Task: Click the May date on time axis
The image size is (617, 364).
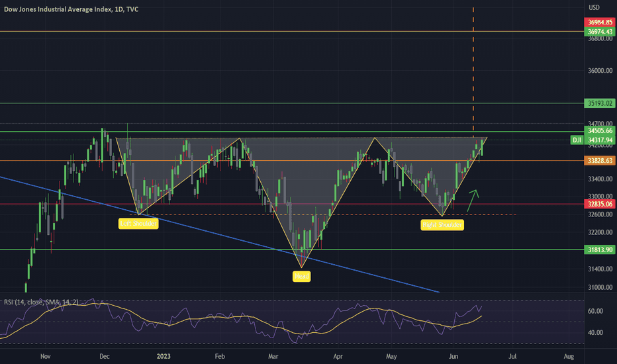Action: click(x=391, y=357)
